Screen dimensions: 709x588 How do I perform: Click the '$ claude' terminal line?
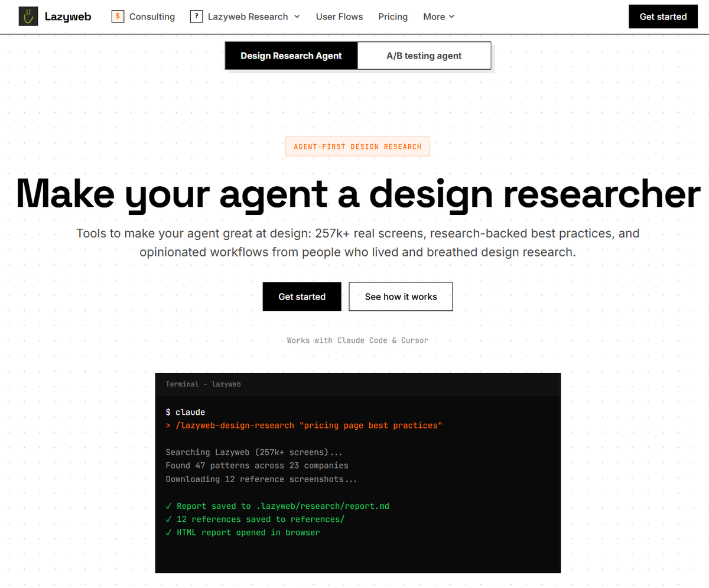click(186, 412)
